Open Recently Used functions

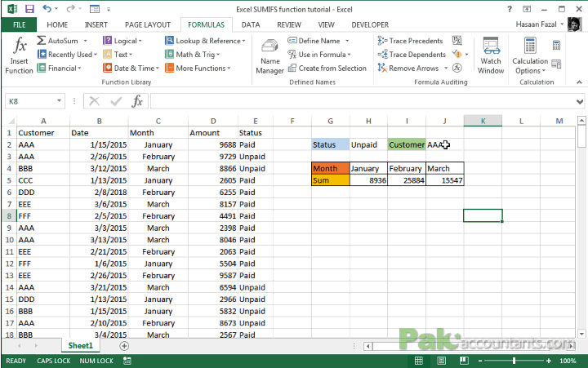(67, 55)
